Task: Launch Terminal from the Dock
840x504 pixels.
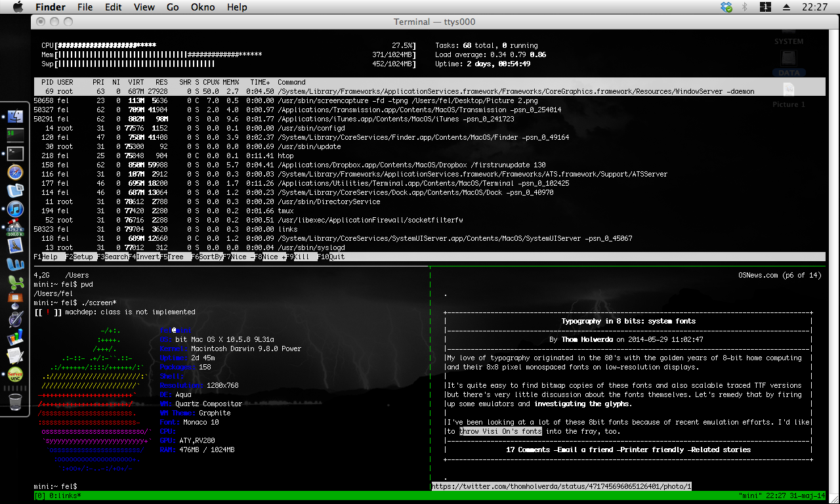Action: pos(15,154)
